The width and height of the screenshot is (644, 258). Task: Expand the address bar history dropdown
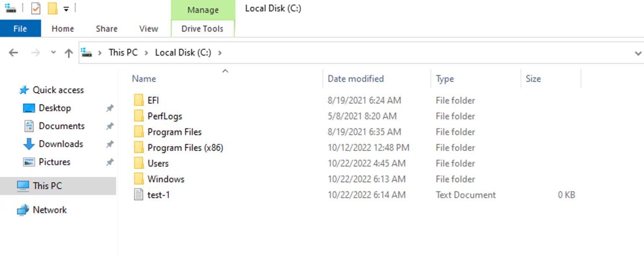pos(638,53)
